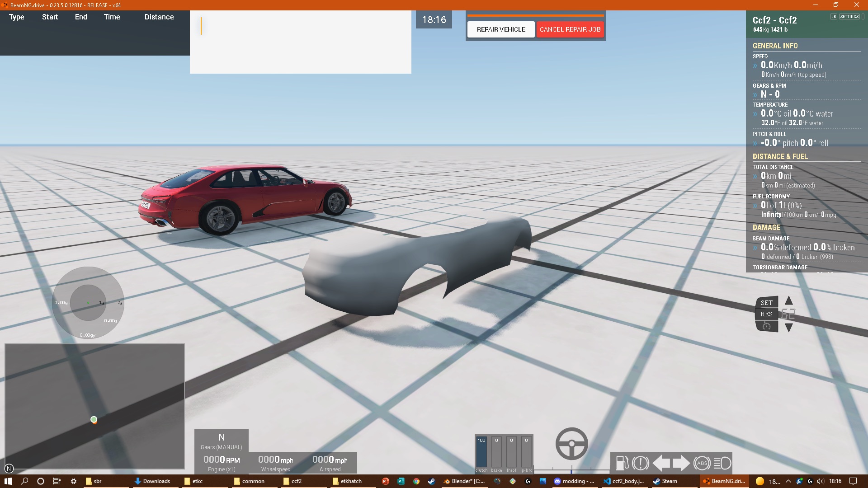
Task: Expand DAMAGE section header
Action: tap(767, 227)
